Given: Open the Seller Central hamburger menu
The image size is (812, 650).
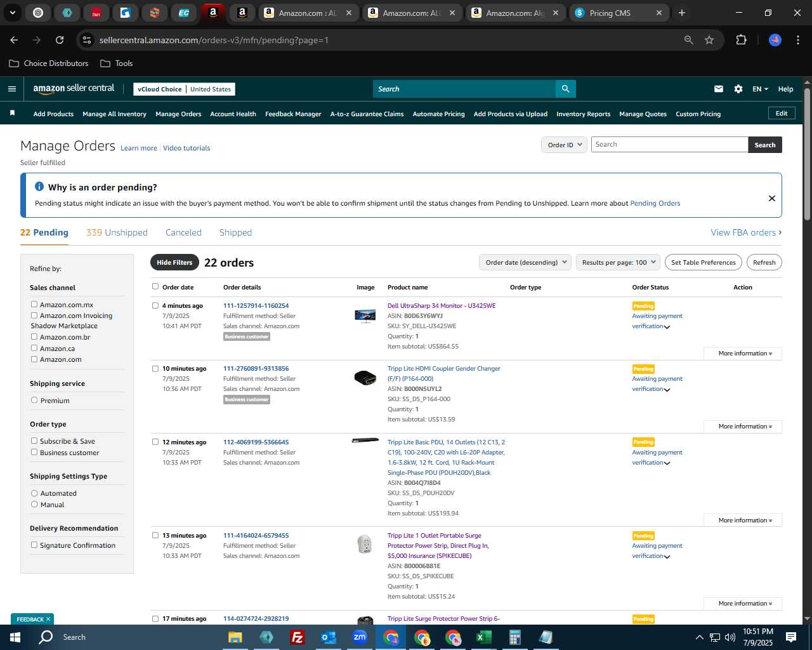Looking at the screenshot, I should (x=12, y=89).
